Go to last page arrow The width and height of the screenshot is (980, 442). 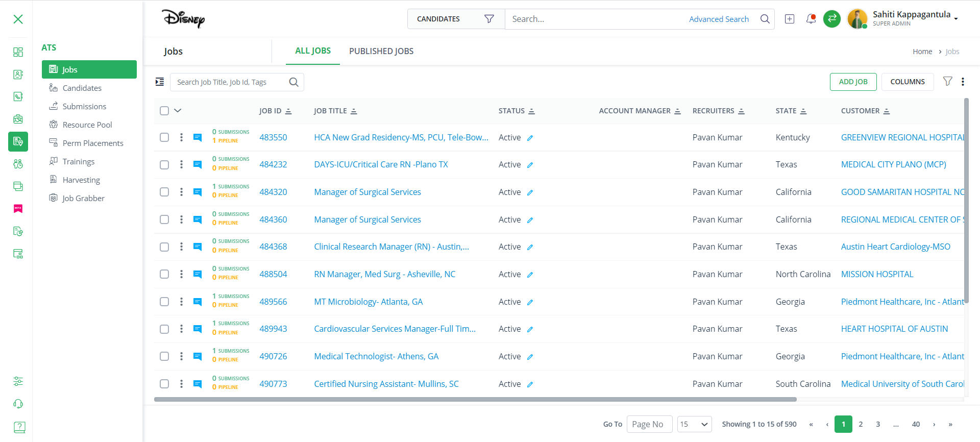pos(950,424)
